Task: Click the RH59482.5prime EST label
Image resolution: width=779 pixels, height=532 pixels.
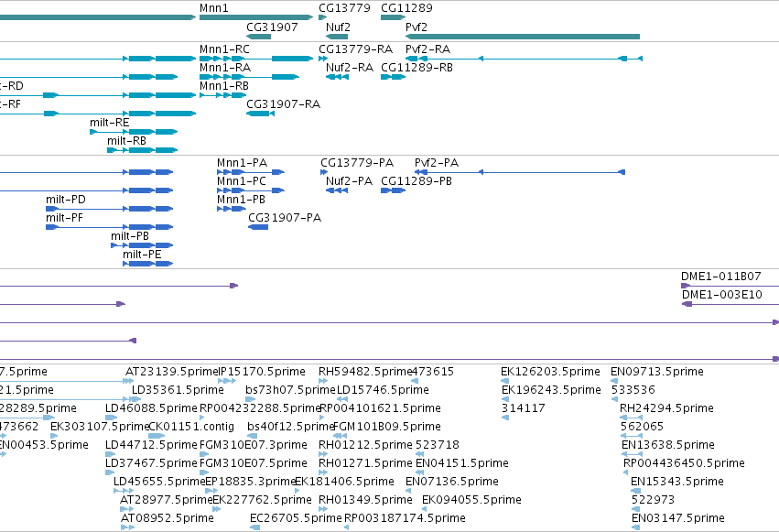Action: point(365,372)
